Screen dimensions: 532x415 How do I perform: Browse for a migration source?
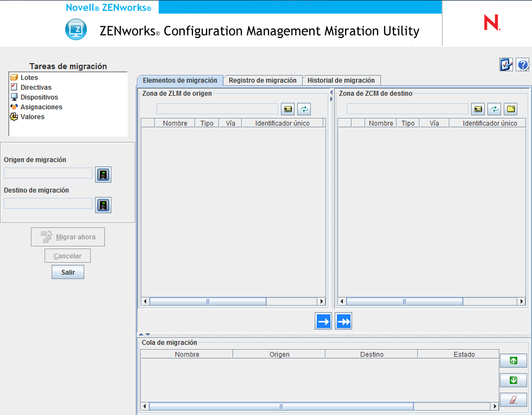pos(103,174)
